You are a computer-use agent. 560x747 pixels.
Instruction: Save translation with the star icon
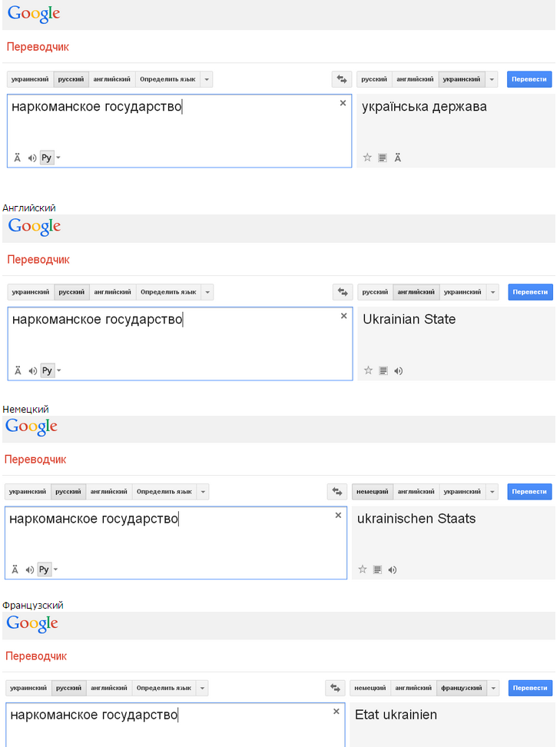[366, 157]
